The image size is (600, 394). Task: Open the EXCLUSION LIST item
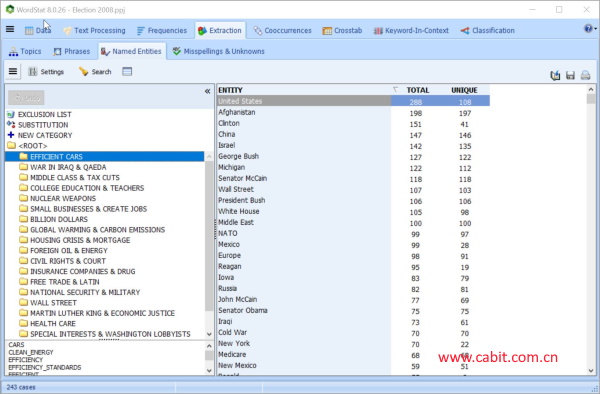pos(39,114)
